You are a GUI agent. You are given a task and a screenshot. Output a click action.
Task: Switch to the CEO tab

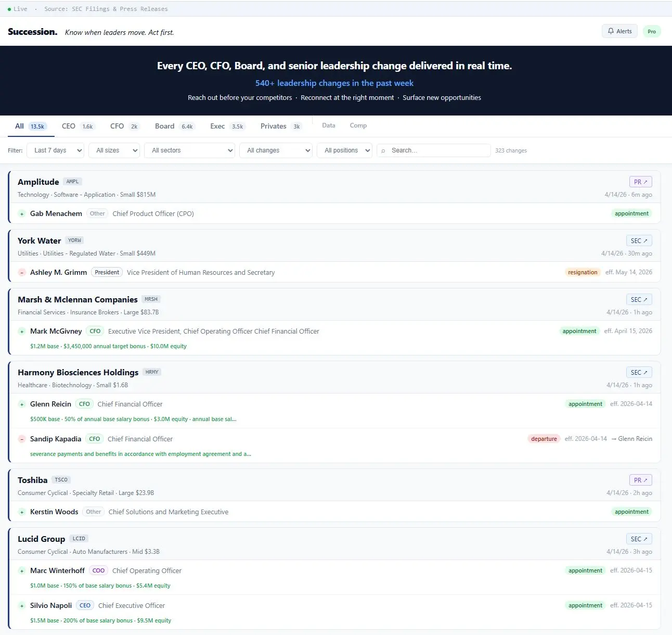tap(77, 126)
